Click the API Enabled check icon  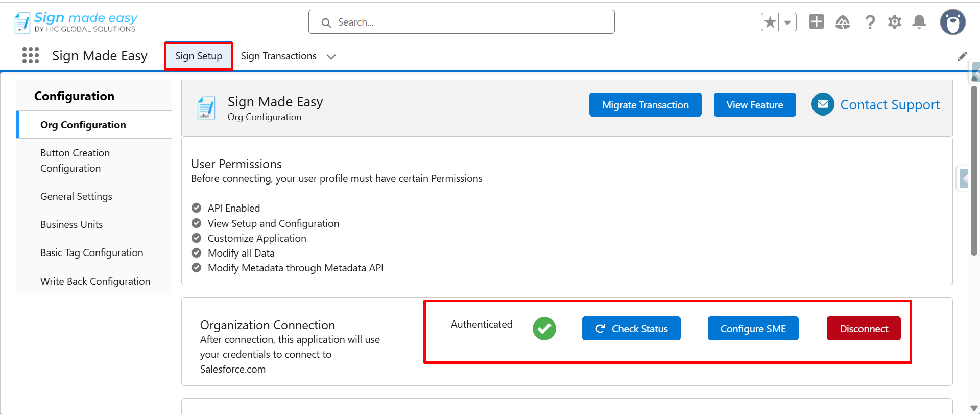click(x=196, y=208)
